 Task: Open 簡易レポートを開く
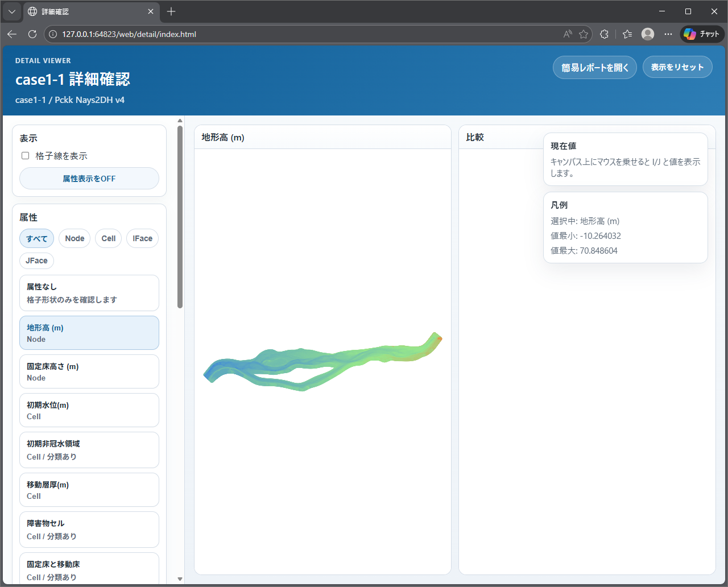pos(594,67)
